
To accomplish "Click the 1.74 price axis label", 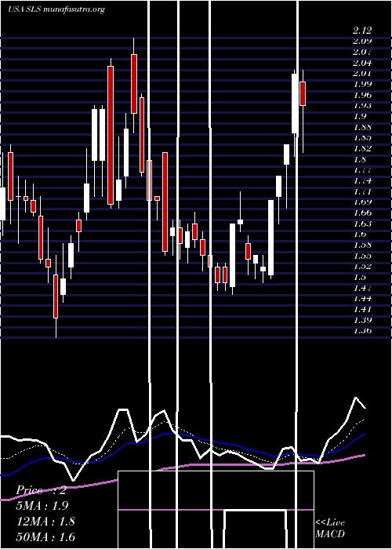I will 362,180.
